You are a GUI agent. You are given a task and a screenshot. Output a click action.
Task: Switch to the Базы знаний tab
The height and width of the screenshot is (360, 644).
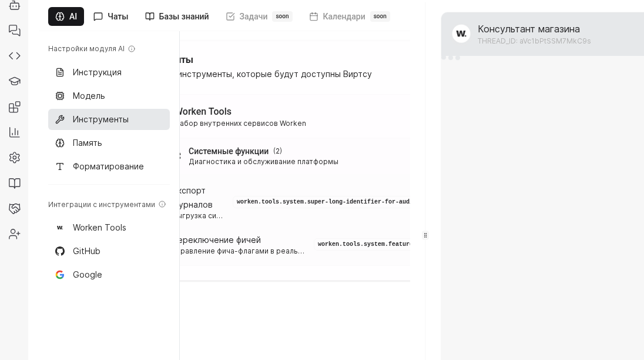pyautogui.click(x=177, y=16)
